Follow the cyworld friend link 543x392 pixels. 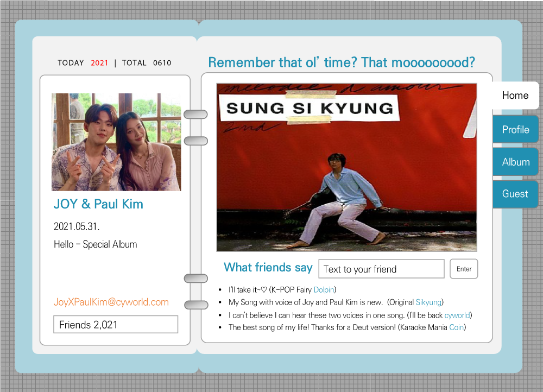[x=457, y=315]
